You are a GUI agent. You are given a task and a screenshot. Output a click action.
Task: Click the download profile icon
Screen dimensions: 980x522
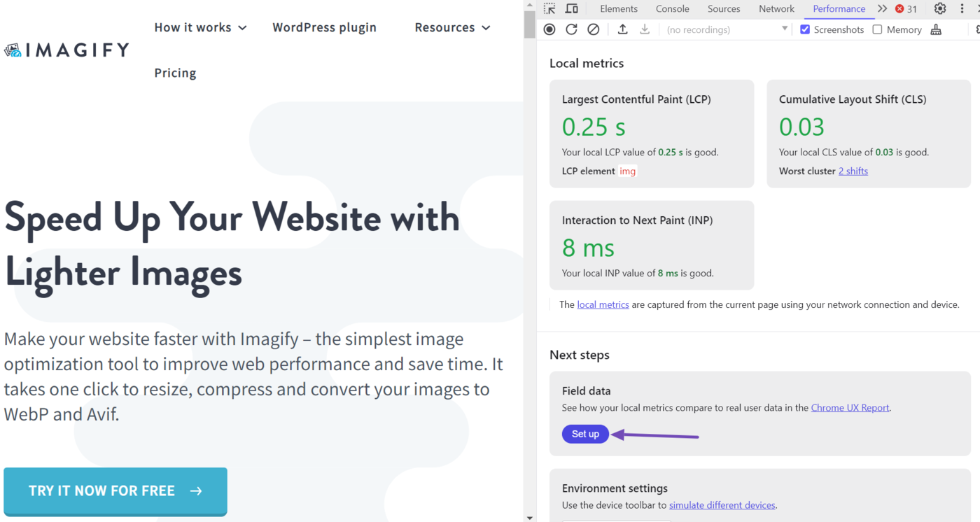(x=645, y=29)
